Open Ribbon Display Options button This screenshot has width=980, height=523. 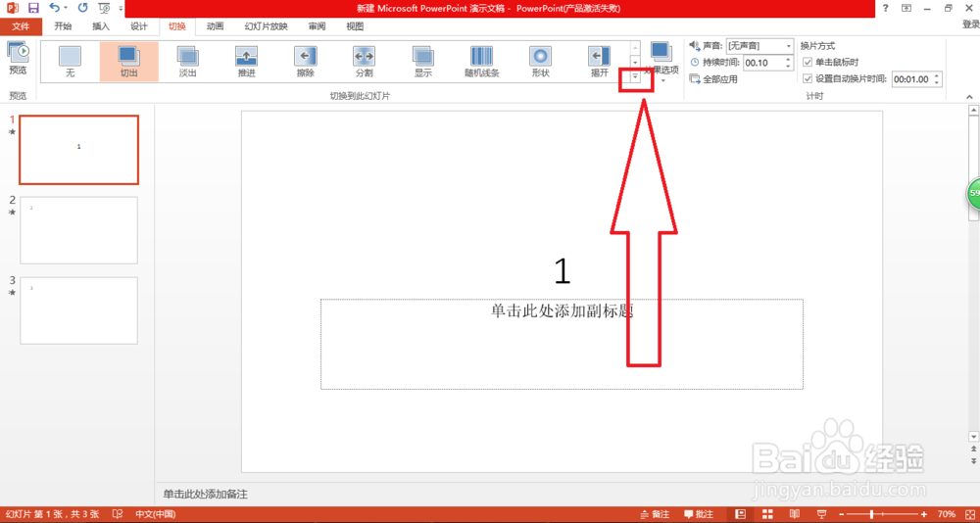pos(906,8)
